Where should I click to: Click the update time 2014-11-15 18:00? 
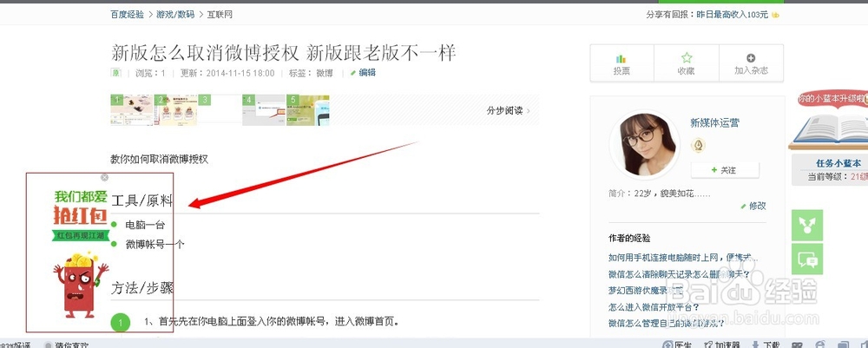227,73
